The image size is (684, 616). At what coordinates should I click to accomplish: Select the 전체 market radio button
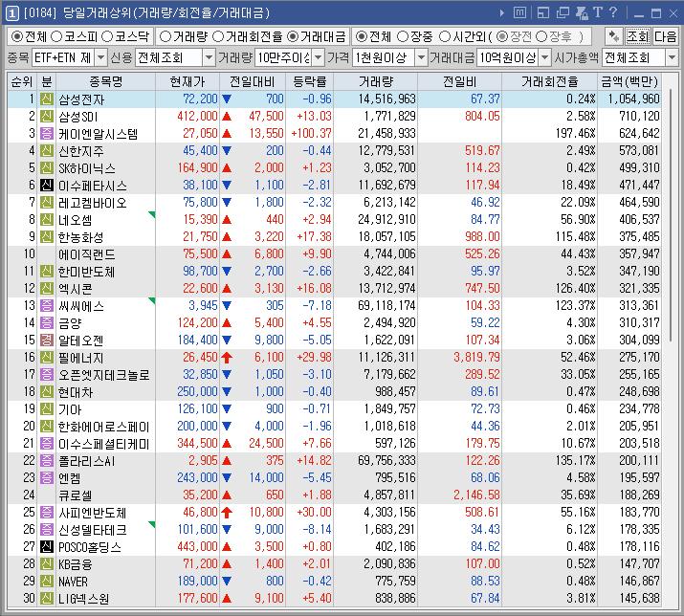pos(16,36)
